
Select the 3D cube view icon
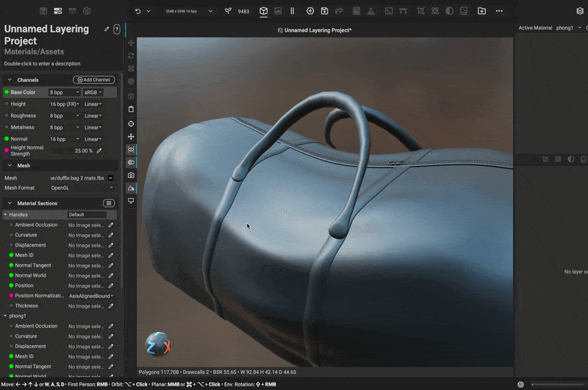pyautogui.click(x=263, y=11)
